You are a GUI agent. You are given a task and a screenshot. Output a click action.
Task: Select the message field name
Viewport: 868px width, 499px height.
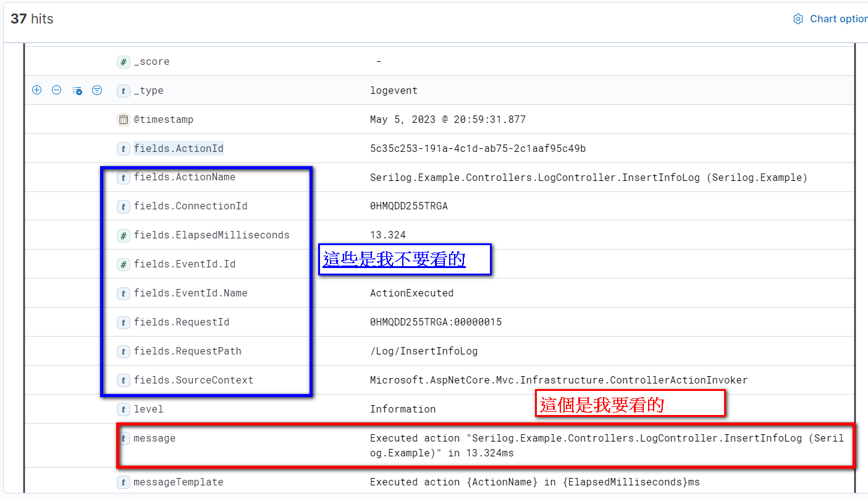click(154, 438)
